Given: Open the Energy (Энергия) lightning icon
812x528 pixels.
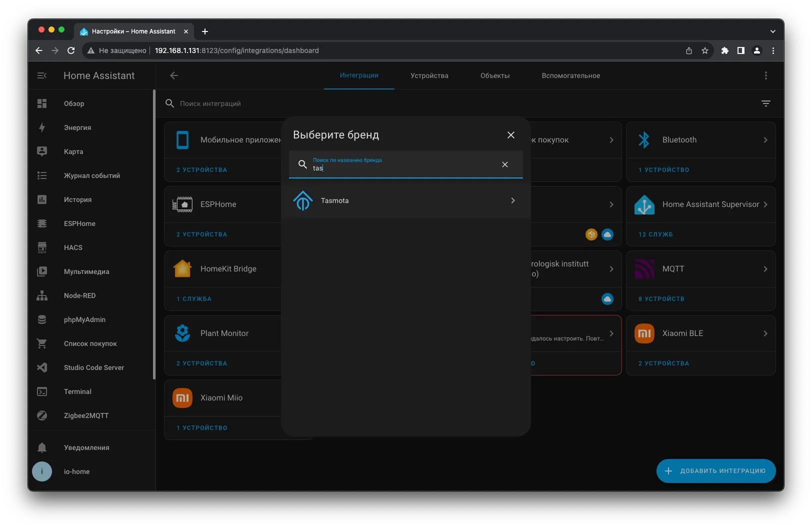Looking at the screenshot, I should [42, 127].
